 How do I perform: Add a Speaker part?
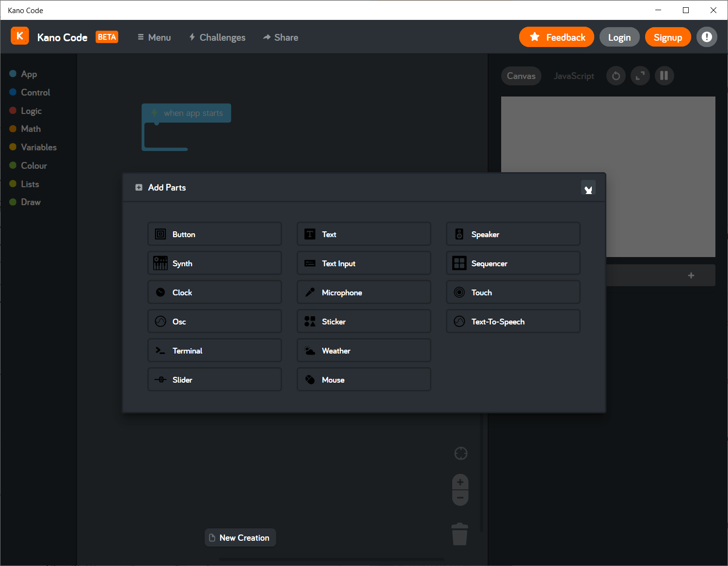pyautogui.click(x=513, y=234)
